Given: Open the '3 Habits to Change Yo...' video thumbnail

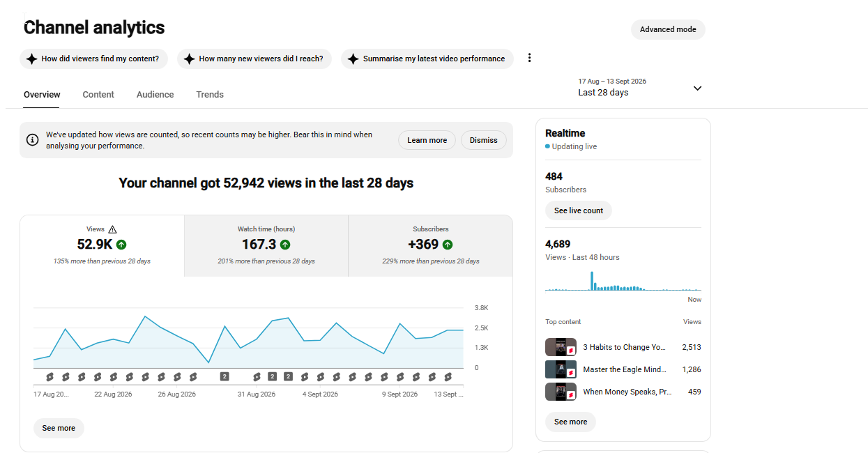Looking at the screenshot, I should coord(561,347).
